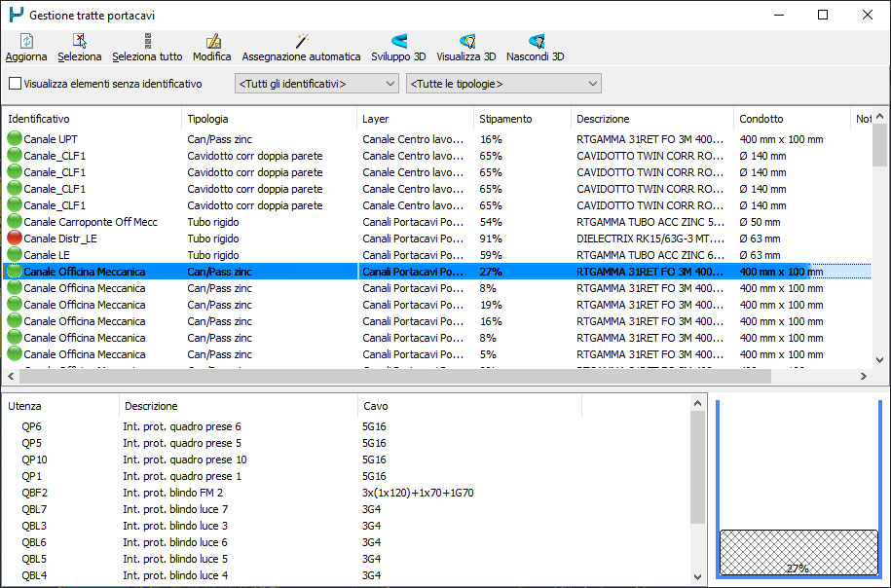This screenshot has height=588, width=891.
Task: Click the green status icon of Canale UPT
Action: [15, 138]
